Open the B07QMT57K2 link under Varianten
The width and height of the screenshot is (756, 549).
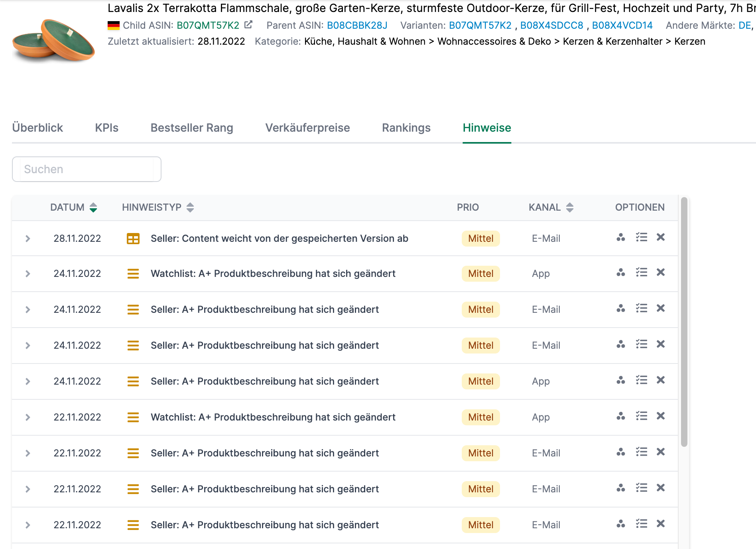coord(480,26)
